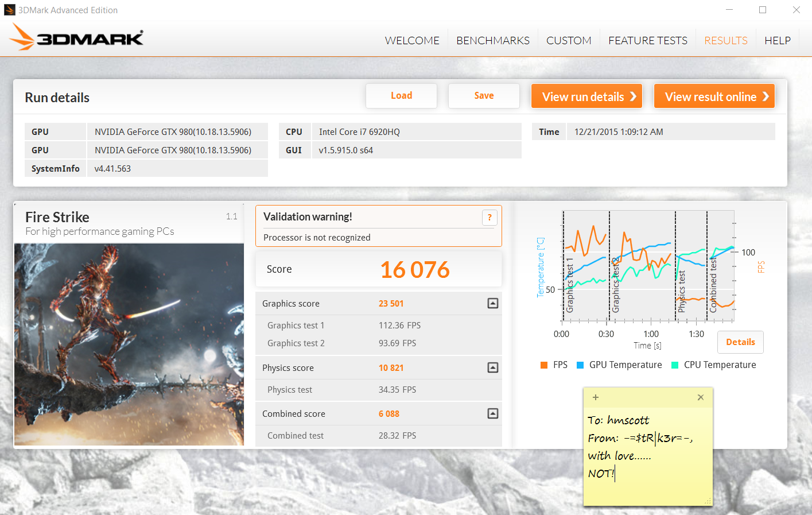The image size is (812, 515).
Task: Collapse the Combined score section
Action: (493, 413)
